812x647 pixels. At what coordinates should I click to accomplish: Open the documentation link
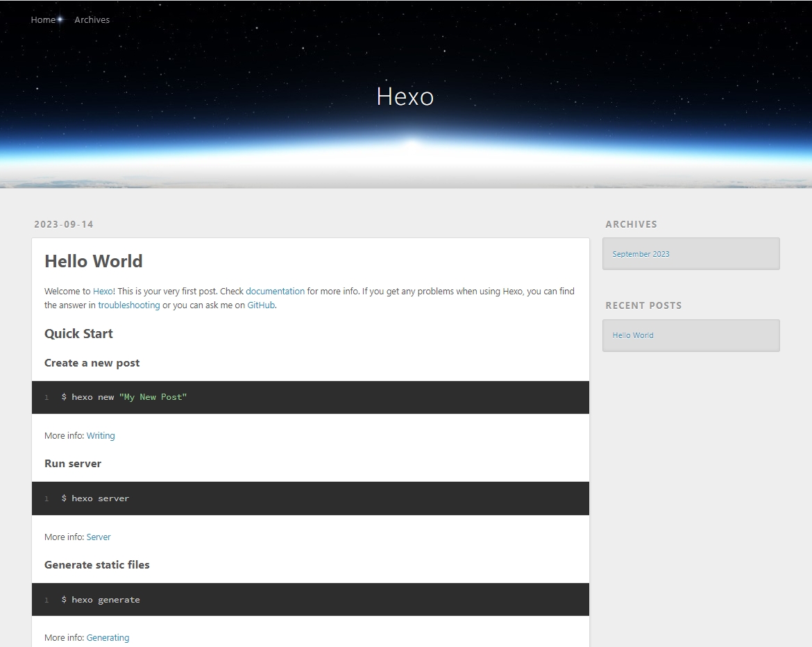point(275,291)
